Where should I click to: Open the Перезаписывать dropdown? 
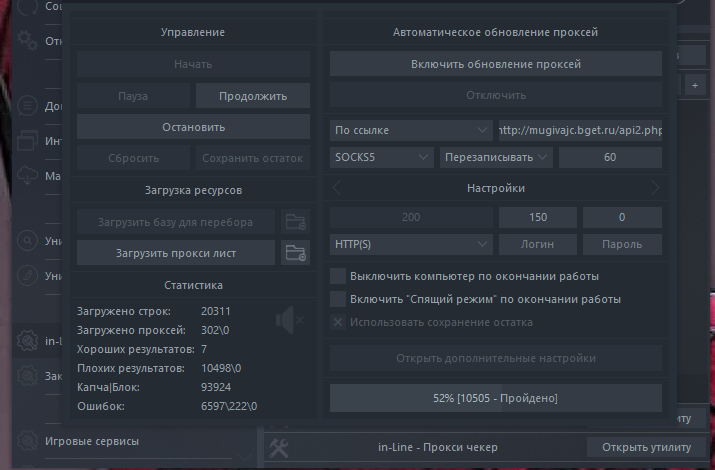tap(496, 157)
